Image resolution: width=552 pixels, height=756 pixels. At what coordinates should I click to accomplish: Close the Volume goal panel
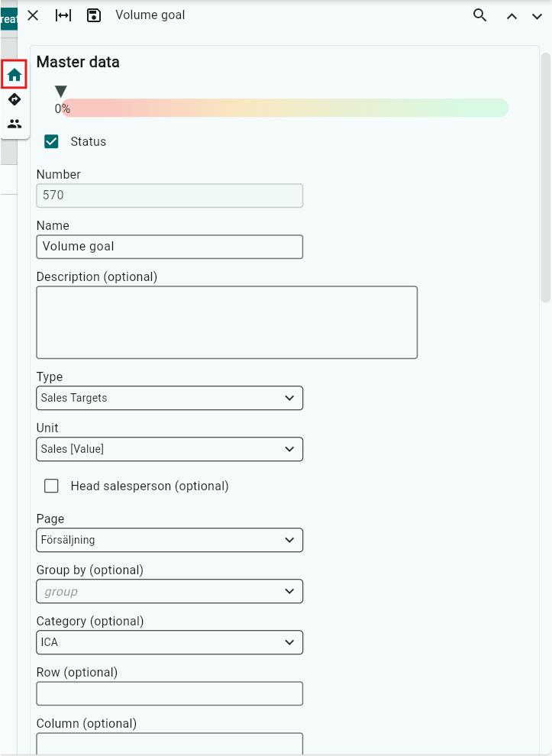point(33,15)
